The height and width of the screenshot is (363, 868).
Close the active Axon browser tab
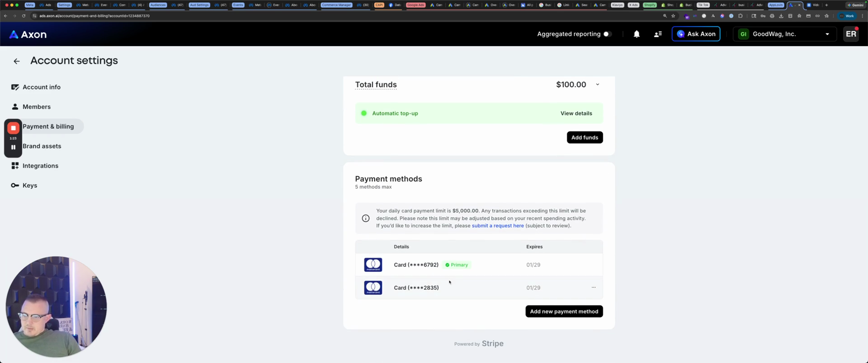point(799,5)
